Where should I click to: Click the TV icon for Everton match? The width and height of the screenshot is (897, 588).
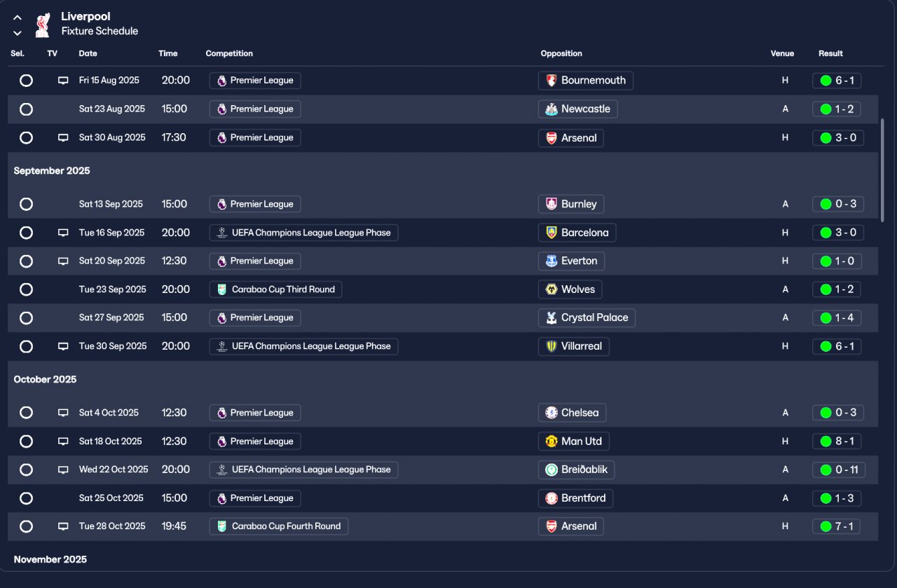63,261
